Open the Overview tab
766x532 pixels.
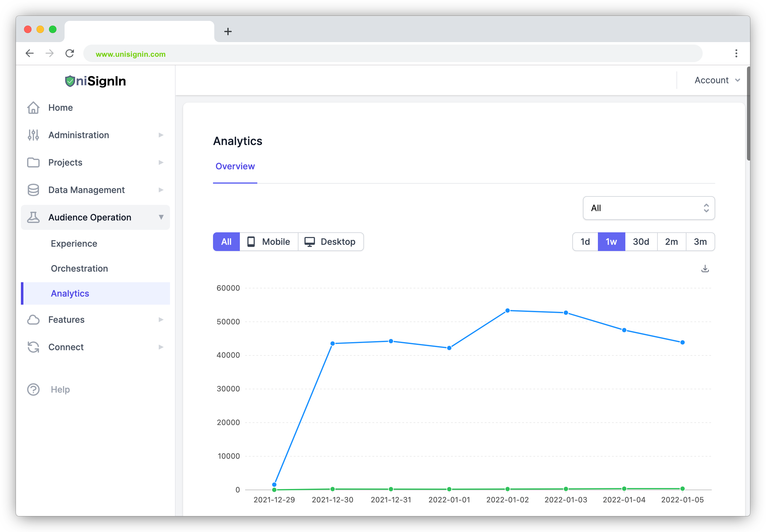(235, 166)
